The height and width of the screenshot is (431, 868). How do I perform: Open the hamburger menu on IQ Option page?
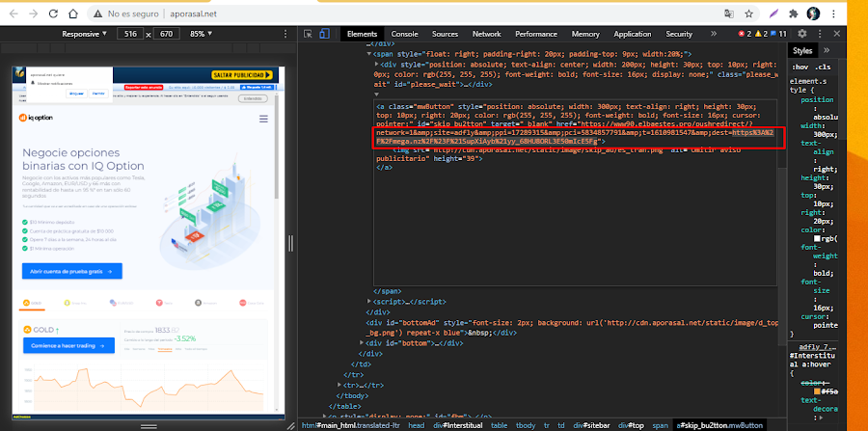point(263,119)
